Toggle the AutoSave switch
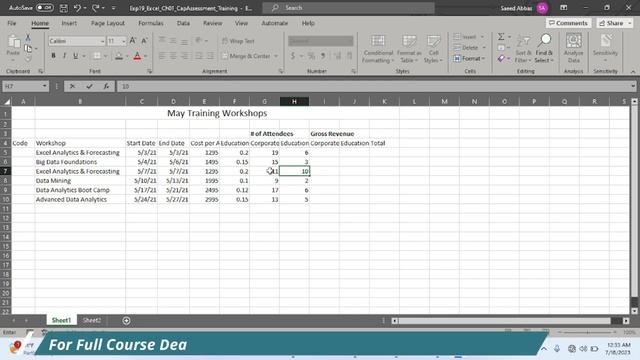 point(44,8)
